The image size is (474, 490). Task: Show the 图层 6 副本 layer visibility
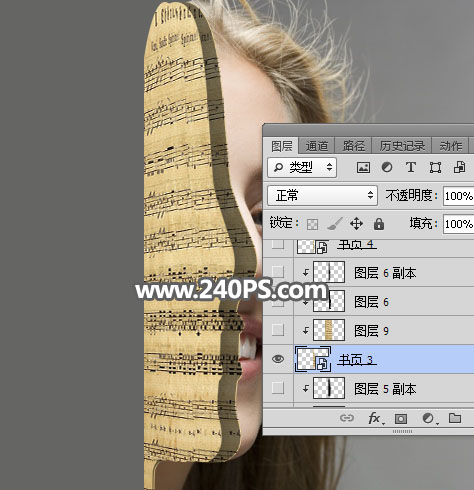click(278, 272)
